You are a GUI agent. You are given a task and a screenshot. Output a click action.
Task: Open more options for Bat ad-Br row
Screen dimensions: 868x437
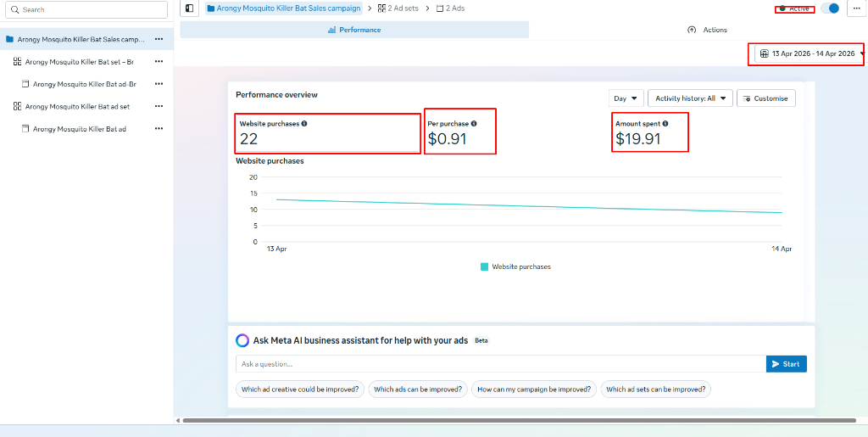pos(159,84)
